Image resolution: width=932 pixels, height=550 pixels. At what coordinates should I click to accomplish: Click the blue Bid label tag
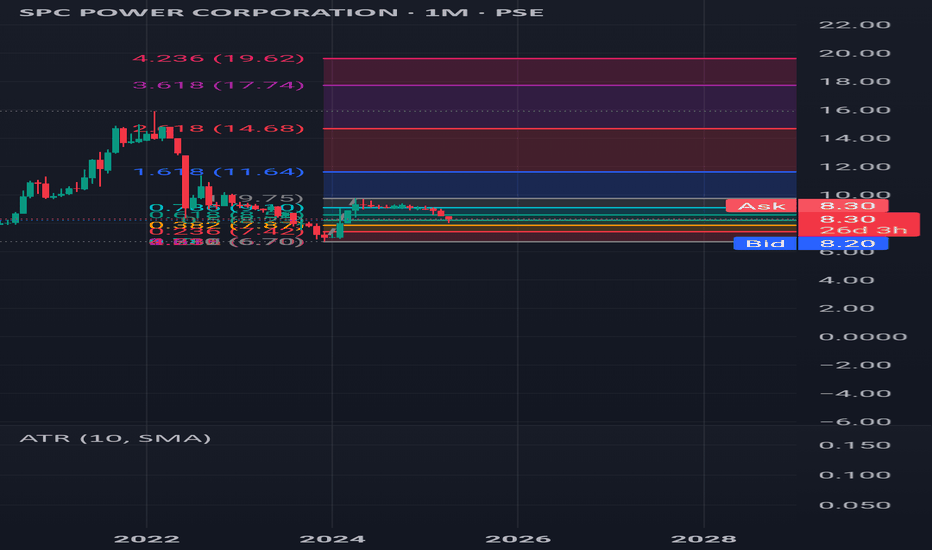765,243
